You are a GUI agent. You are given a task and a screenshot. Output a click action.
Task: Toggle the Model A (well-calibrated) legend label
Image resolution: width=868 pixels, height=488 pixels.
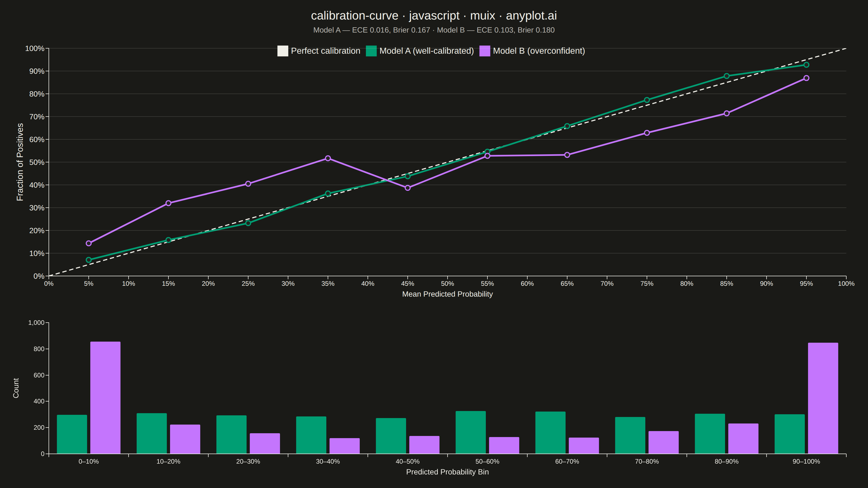[427, 51]
